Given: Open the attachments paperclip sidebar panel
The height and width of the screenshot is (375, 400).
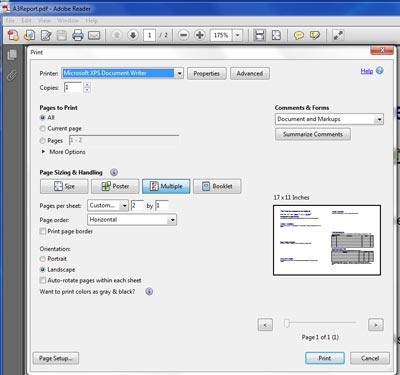Looking at the screenshot, I should (12, 76).
